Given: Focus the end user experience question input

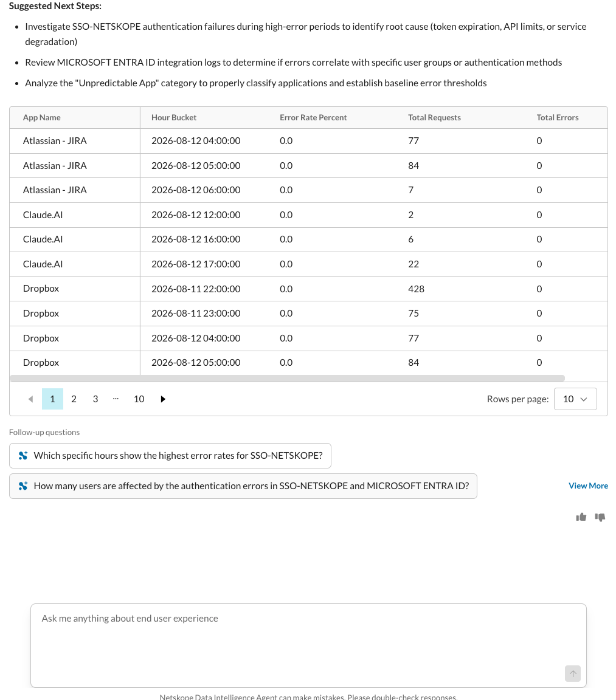Looking at the screenshot, I should tap(308, 645).
